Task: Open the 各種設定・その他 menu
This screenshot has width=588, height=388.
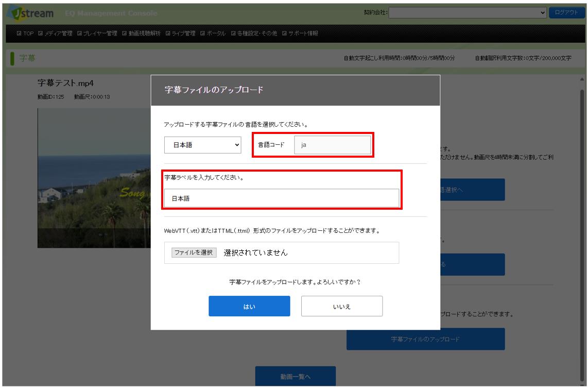Action: pyautogui.click(x=254, y=33)
